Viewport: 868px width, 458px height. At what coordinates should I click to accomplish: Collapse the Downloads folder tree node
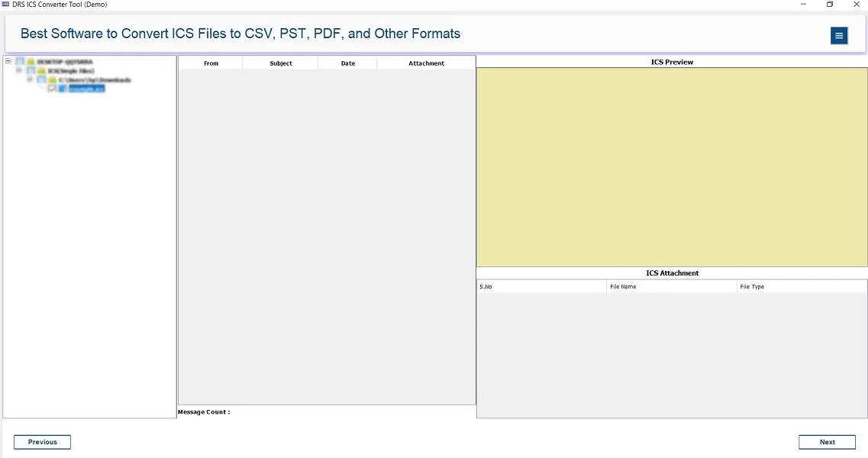pyautogui.click(x=30, y=79)
